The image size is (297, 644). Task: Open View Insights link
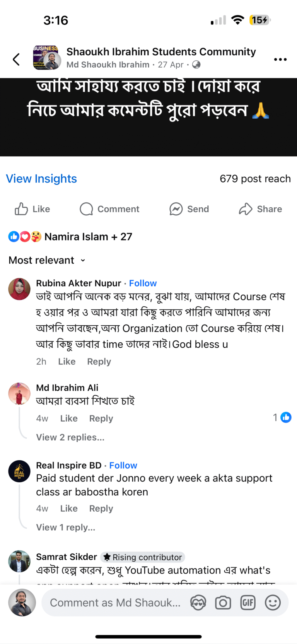41,179
